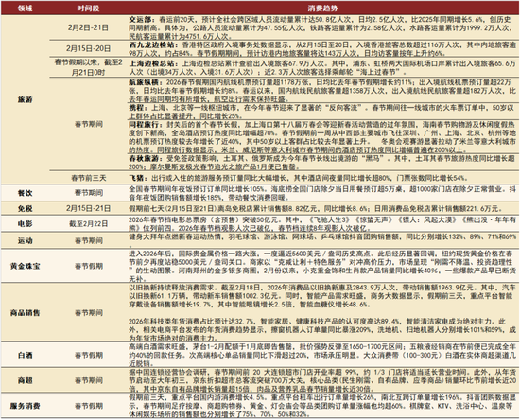520x420 pixels.
Task: Click the 2月2日-21日 time cell
Action: coord(88,27)
